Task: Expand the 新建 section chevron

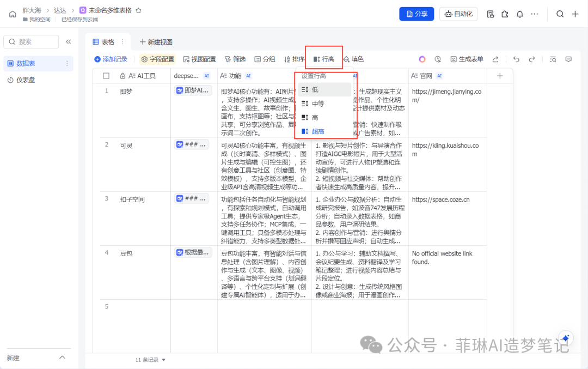Action: (x=62, y=358)
